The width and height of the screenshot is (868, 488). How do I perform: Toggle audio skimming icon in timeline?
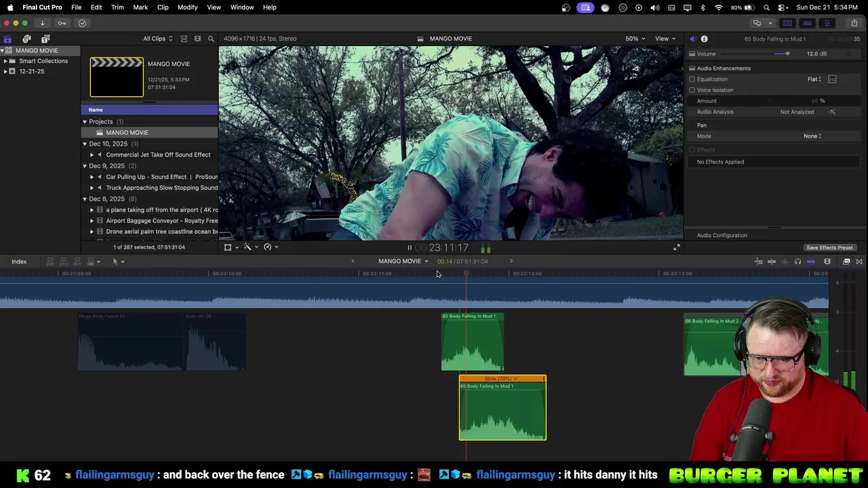785,262
